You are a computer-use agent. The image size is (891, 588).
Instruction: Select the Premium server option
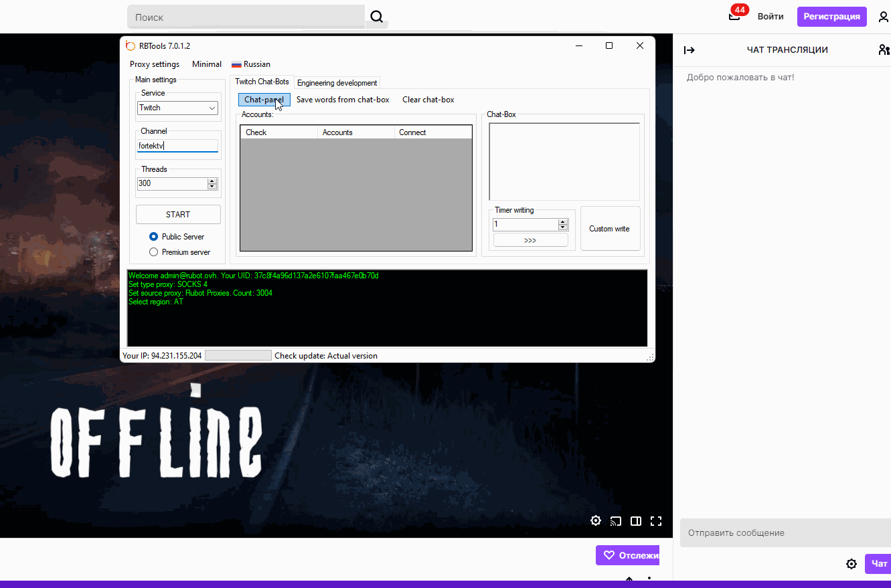[154, 252]
